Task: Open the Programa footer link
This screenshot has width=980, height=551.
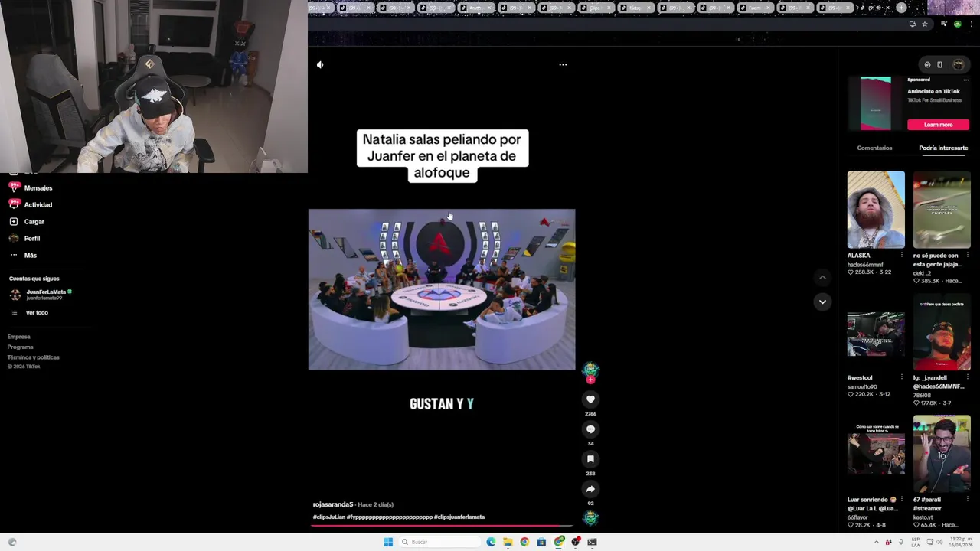Action: [x=21, y=347]
